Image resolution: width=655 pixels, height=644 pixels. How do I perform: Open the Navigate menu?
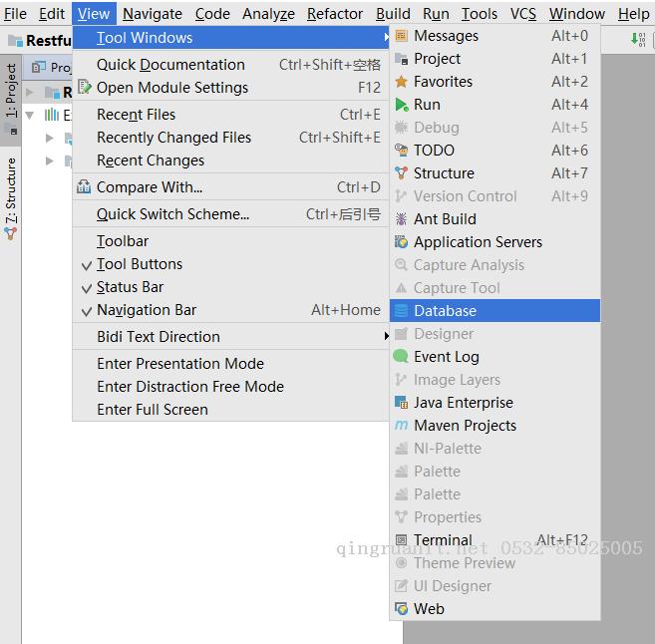153,14
